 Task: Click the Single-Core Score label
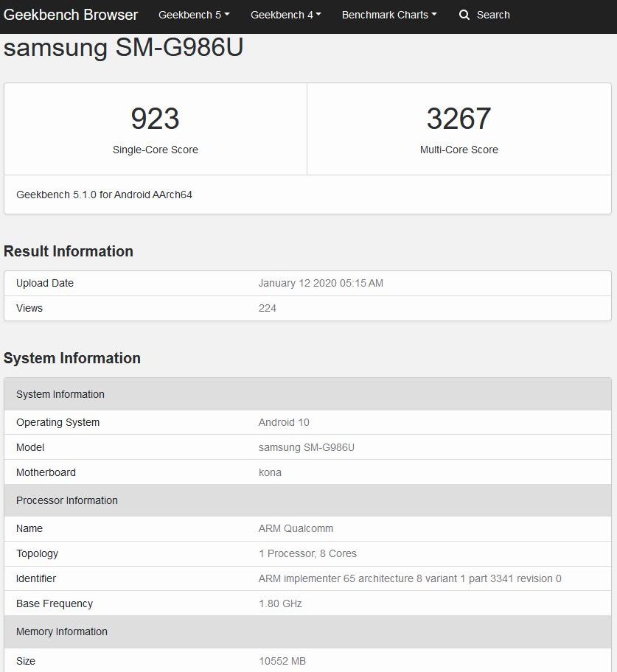[x=155, y=150]
